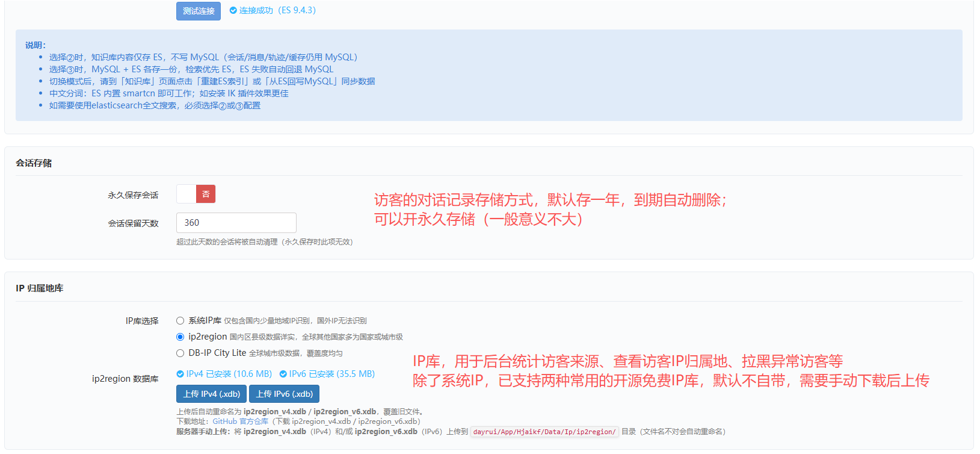Click the 会话存储 section heading
This screenshot has height=454, width=980.
34,163
